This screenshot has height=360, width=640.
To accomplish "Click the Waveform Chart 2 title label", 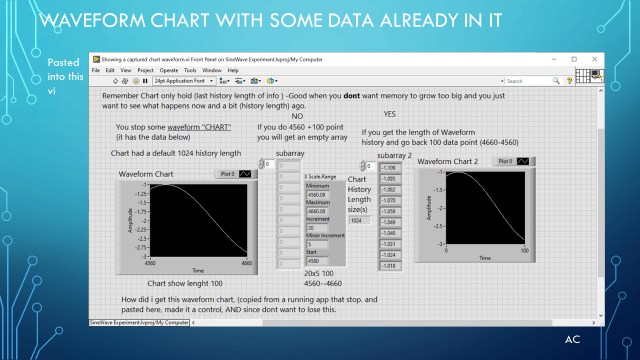I will pos(447,161).
